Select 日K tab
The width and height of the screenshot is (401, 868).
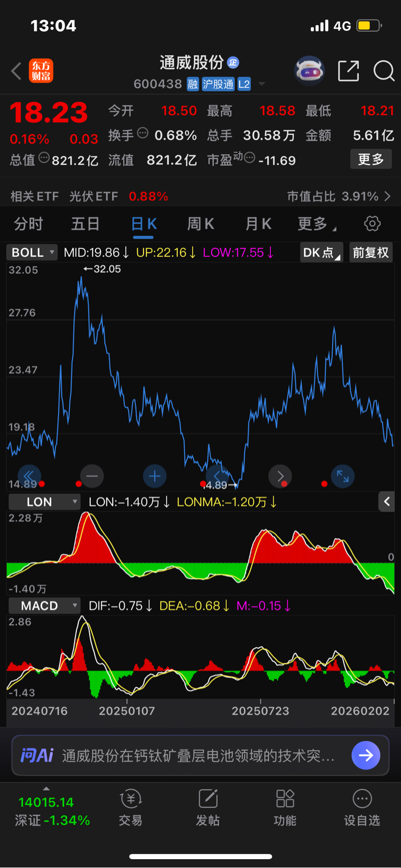click(x=144, y=224)
